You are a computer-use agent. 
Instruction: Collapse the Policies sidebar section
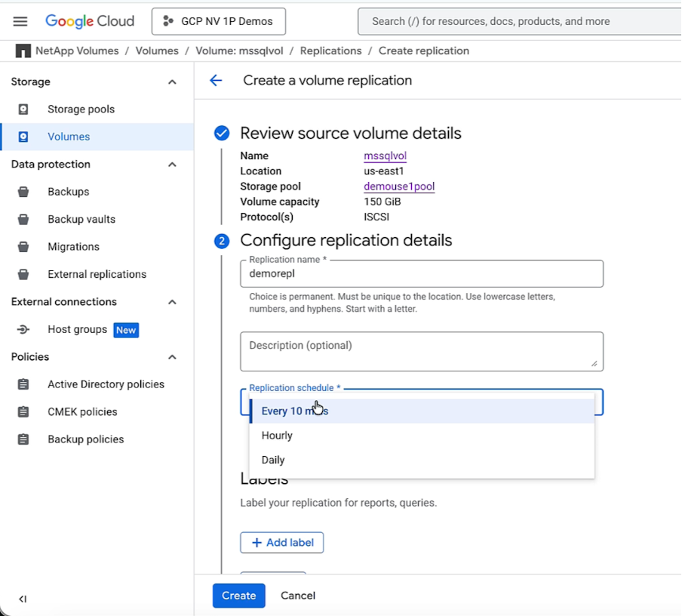(172, 357)
